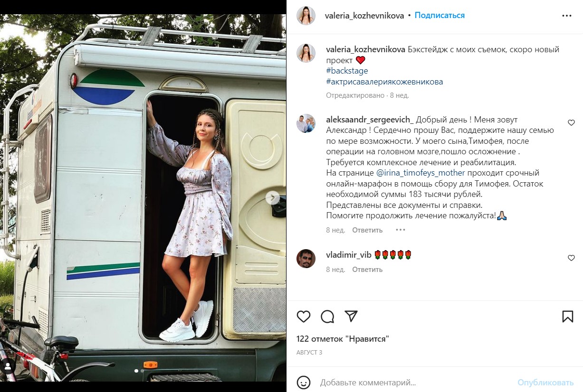583x392 pixels.
Task: View the 122 likes list
Action: 343,339
